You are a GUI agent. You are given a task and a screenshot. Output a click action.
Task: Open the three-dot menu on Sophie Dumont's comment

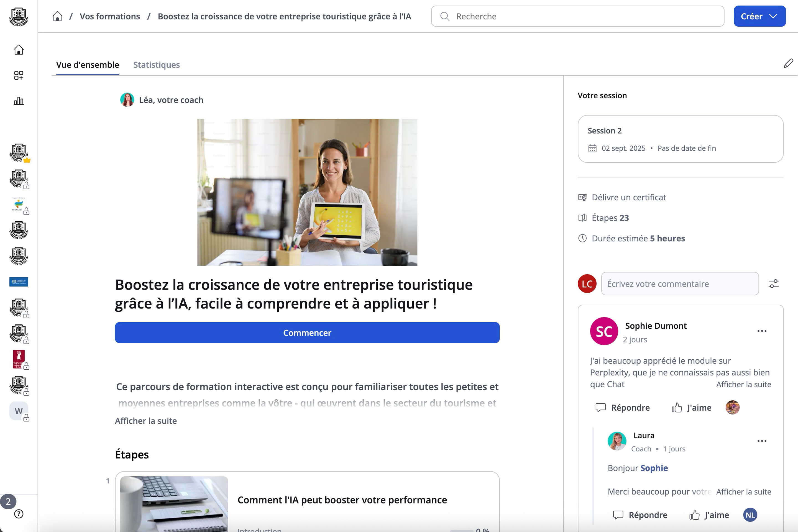click(x=762, y=331)
